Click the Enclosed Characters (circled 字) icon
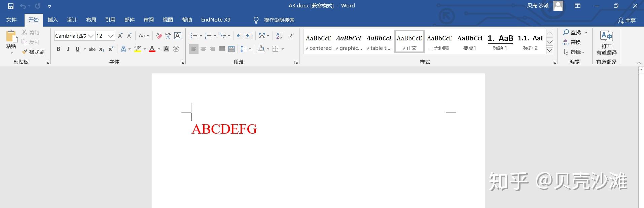 click(176, 49)
